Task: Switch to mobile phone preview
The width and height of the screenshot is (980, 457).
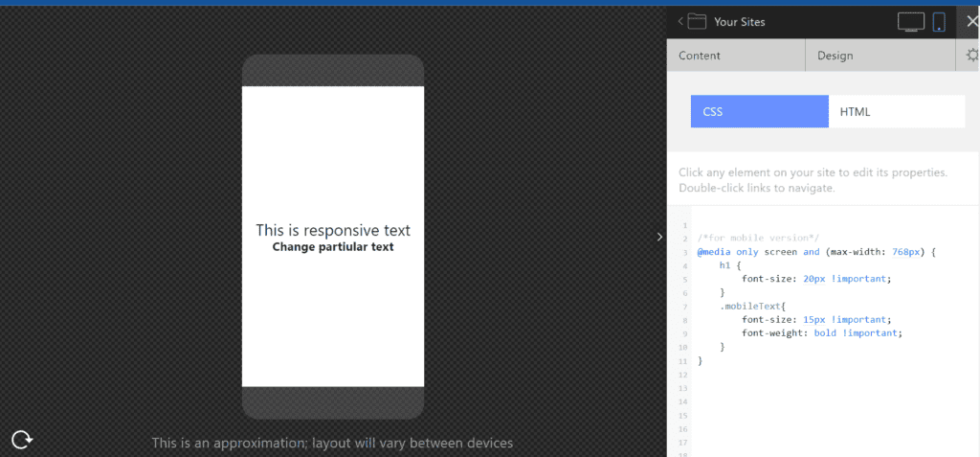Action: tap(939, 22)
